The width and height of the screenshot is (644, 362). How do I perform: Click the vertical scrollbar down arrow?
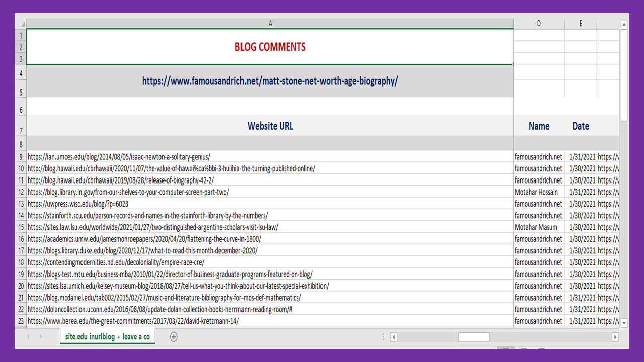tap(623, 323)
